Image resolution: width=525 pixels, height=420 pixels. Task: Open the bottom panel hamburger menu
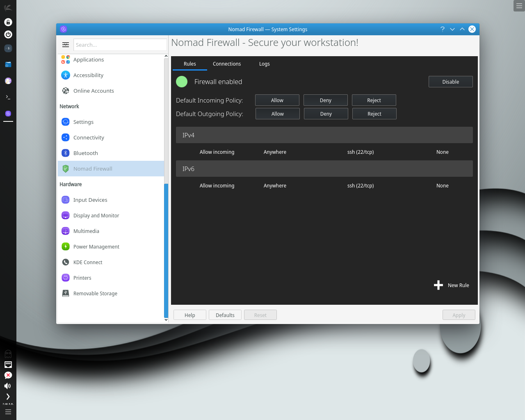coord(8,412)
